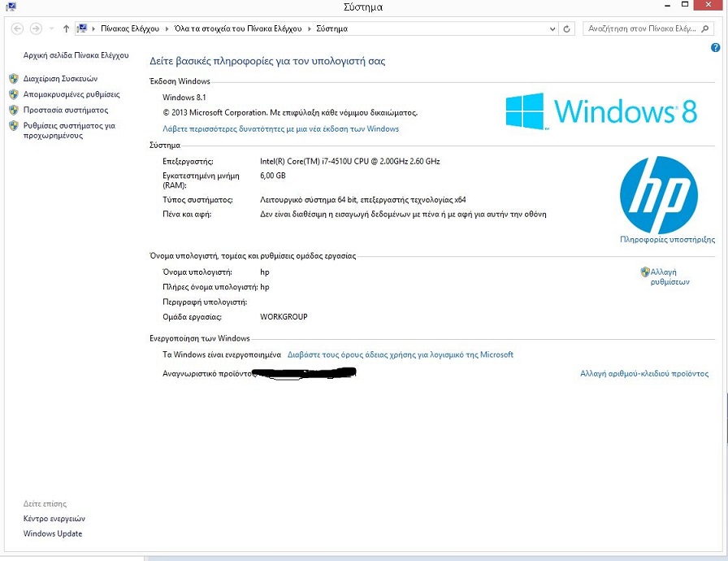Screen dimensions: 728x561
Task: Expand chevron after computer icon
Action: point(93,28)
